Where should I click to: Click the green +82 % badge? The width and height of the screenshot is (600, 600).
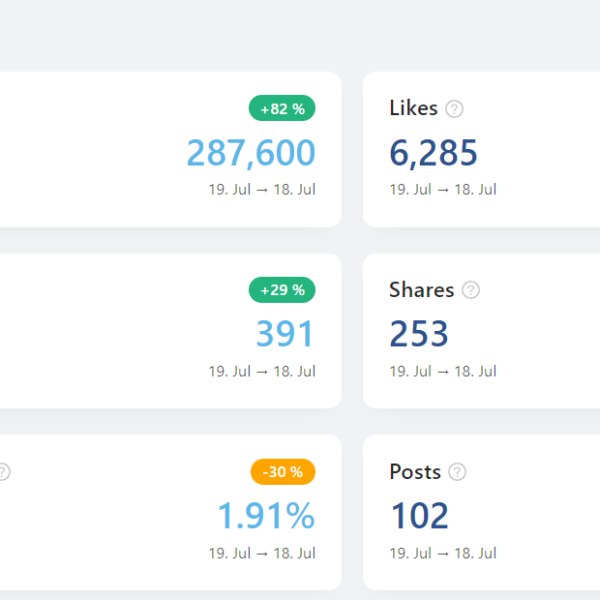click(x=282, y=108)
